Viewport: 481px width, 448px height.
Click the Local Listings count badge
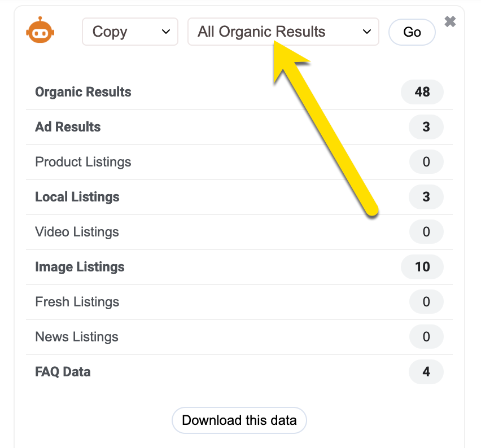426,197
